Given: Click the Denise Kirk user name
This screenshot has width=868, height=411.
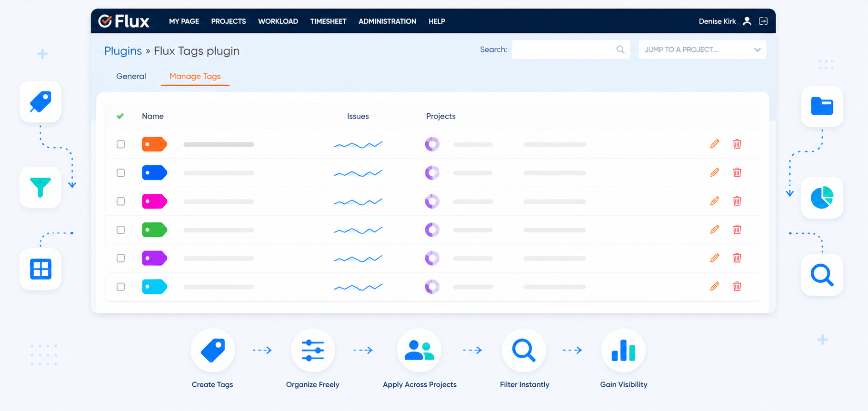Looking at the screenshot, I should [717, 21].
